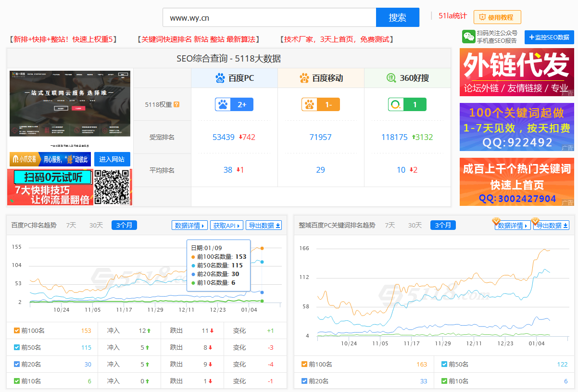578x392 pixels.
Task: Click the WeChat icon beside 扫码关注公众号
Action: tap(469, 37)
